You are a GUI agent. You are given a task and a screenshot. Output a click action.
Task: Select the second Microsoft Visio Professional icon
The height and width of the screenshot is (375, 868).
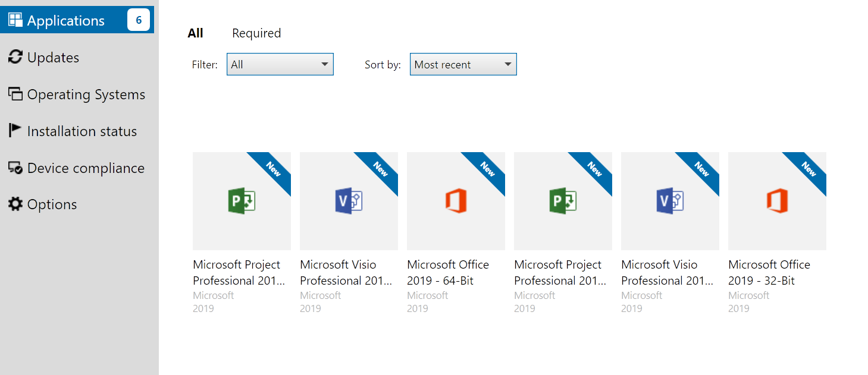(x=670, y=201)
